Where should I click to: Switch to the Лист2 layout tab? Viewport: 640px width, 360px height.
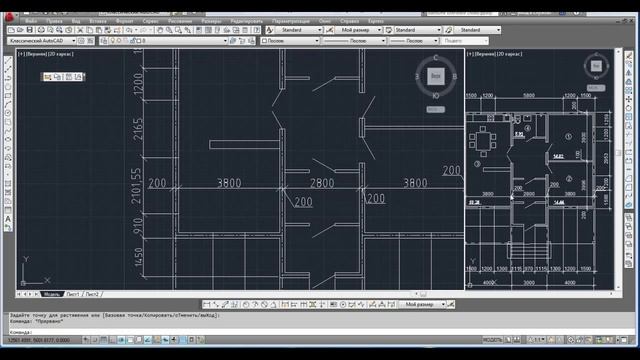coord(92,294)
